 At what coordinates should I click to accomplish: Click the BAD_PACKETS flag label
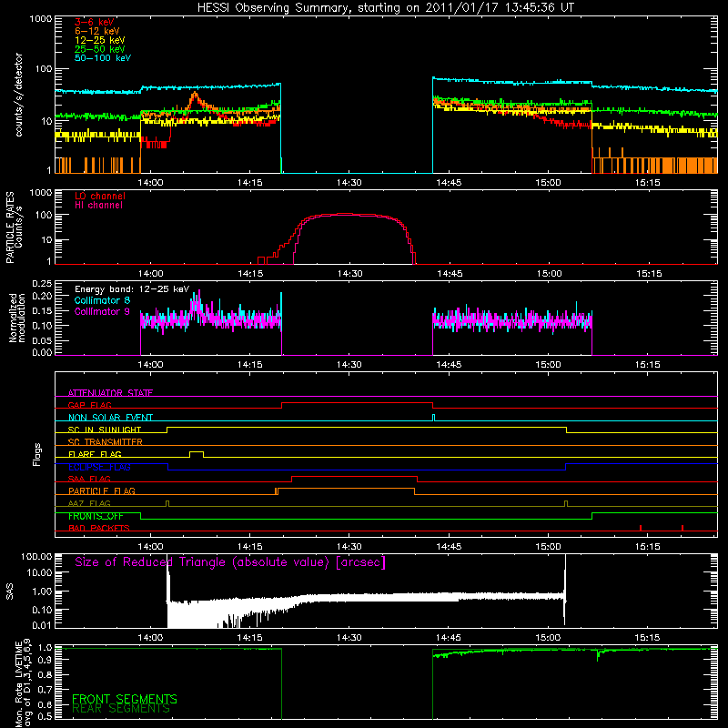pyautogui.click(x=99, y=528)
